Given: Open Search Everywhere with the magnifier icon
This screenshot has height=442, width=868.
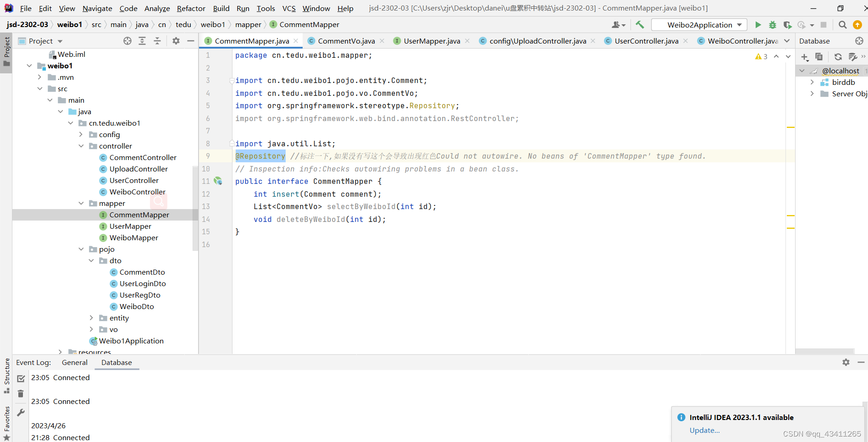Looking at the screenshot, I should pos(842,25).
